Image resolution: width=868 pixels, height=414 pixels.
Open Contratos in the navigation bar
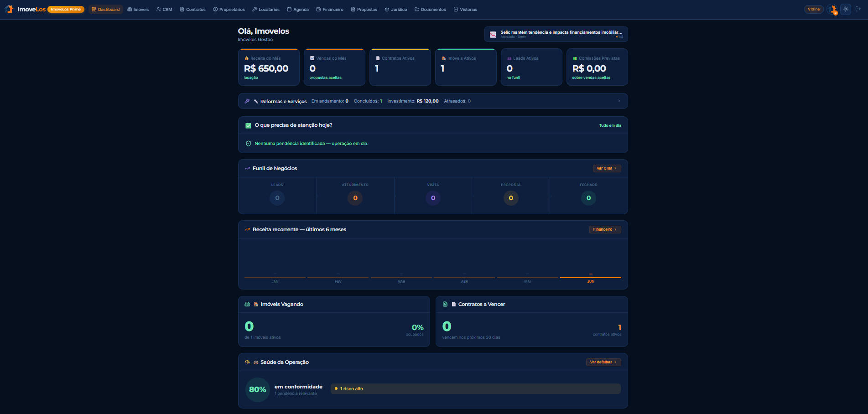point(193,9)
